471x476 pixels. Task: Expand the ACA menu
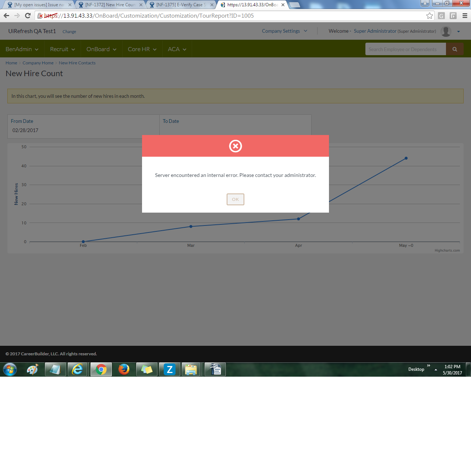(177, 49)
